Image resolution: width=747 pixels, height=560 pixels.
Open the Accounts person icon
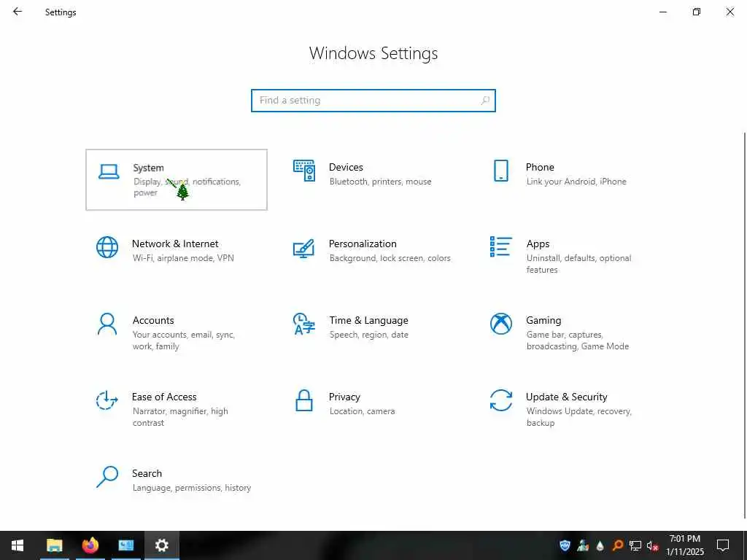(107, 324)
